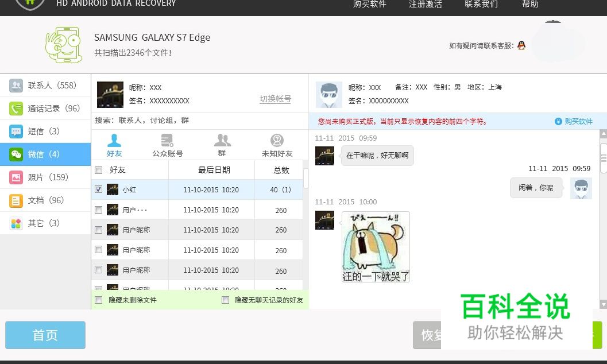607x364 pixels.
Task: Check the 用户··· row checkbox
Action: pos(99,210)
